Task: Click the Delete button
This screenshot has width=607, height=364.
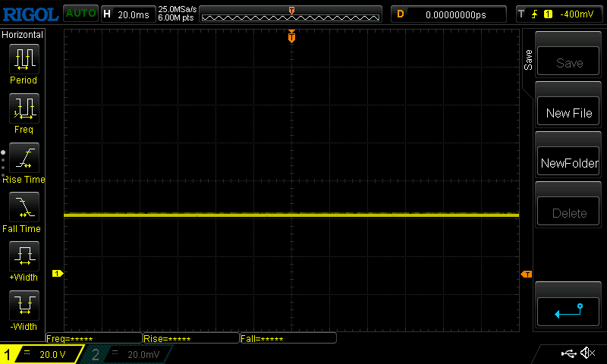Action: pyautogui.click(x=568, y=211)
